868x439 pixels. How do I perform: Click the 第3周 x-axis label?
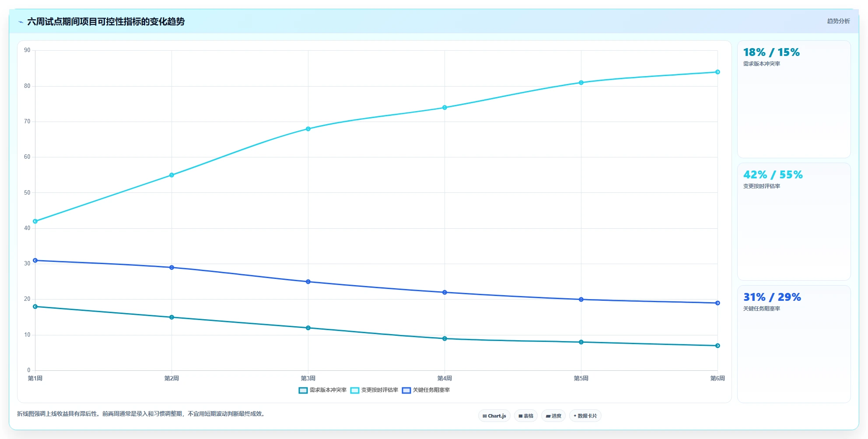pyautogui.click(x=308, y=378)
